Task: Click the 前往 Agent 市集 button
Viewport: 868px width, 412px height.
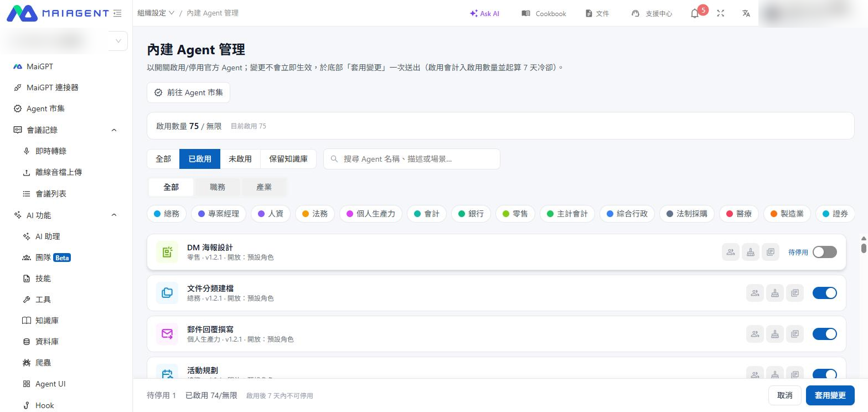Action: pyautogui.click(x=188, y=92)
